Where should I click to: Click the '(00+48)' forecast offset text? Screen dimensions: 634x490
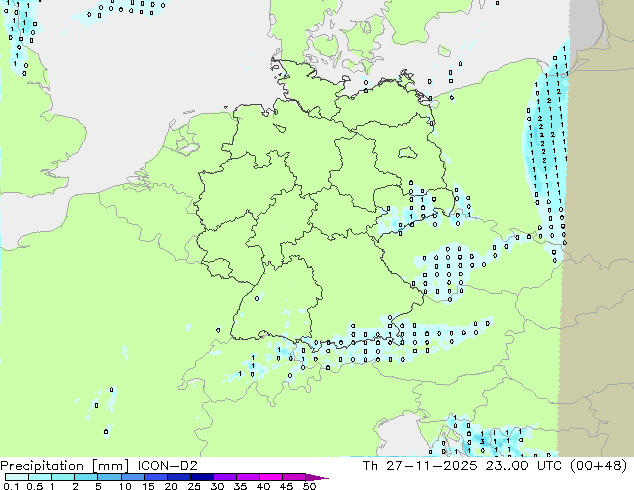pos(598,466)
